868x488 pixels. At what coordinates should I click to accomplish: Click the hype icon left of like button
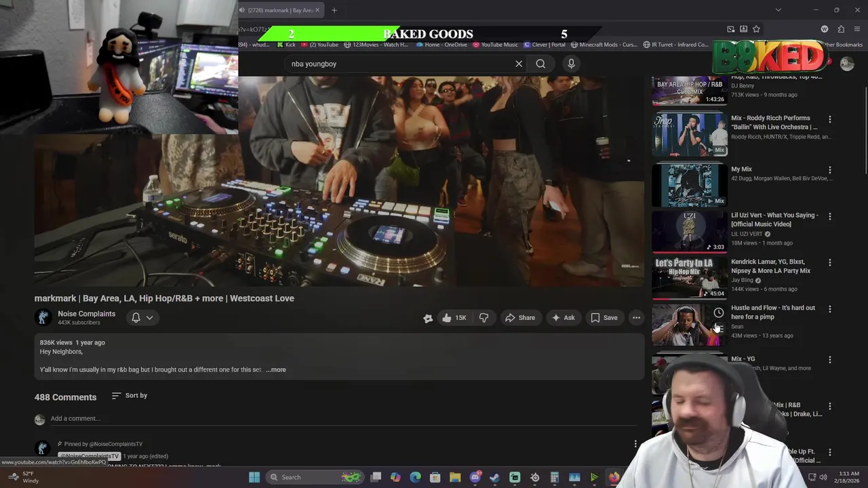[x=428, y=318]
